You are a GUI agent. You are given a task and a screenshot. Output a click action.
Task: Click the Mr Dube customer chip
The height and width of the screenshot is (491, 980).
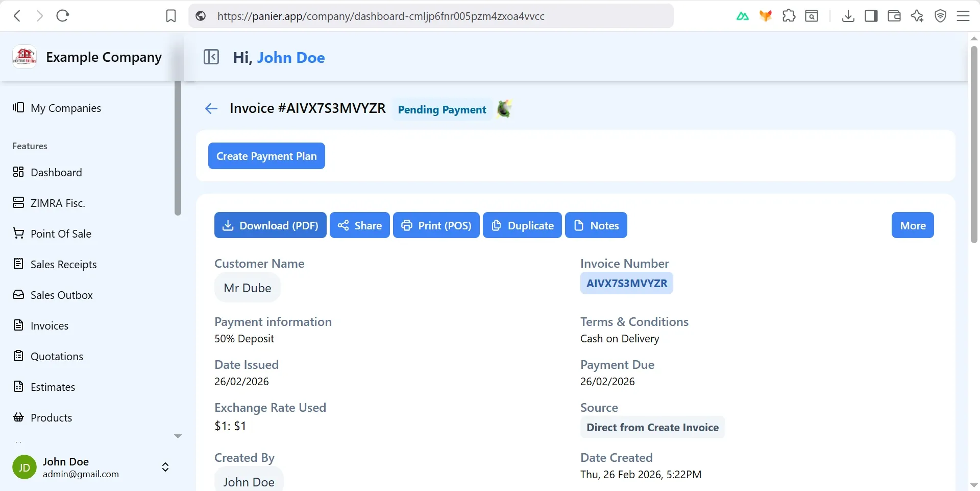click(248, 288)
